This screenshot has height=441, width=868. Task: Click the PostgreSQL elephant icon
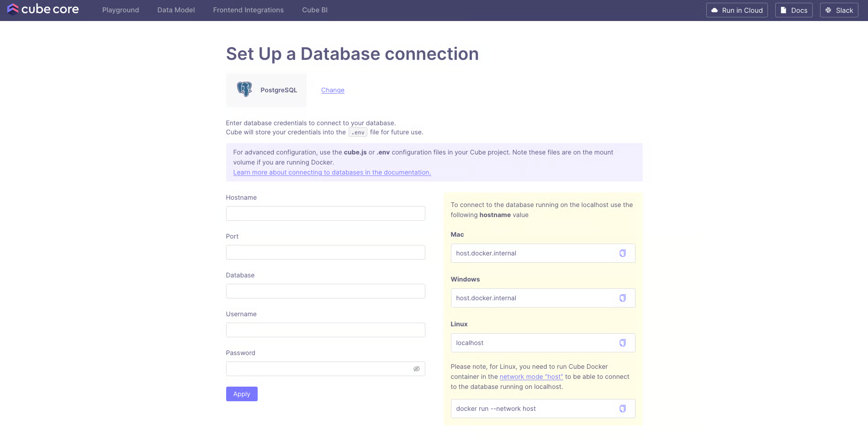244,90
